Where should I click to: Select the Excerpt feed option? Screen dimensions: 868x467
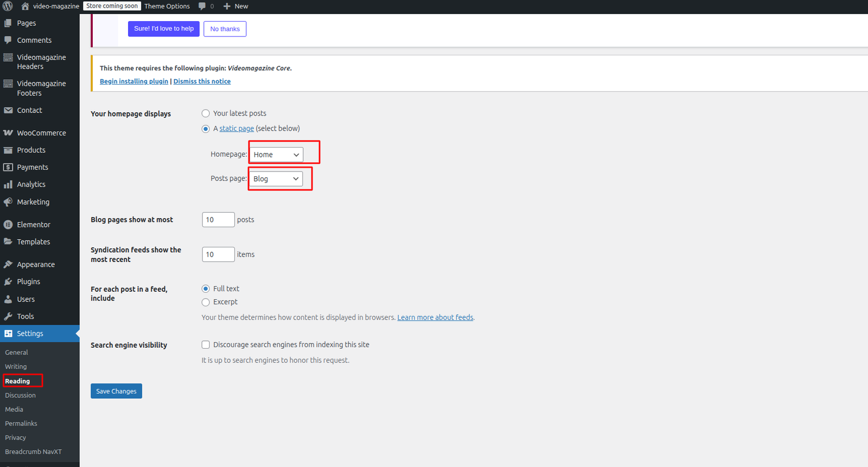pos(206,302)
